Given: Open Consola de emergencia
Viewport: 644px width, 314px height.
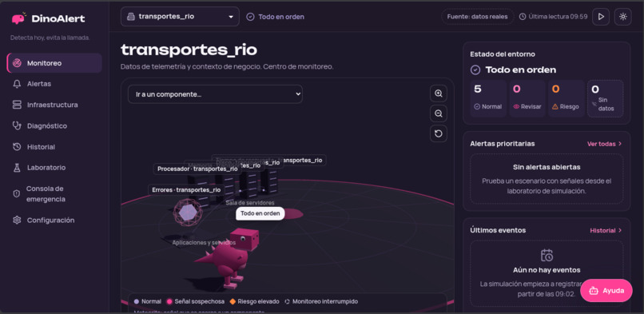Looking at the screenshot, I should click(x=54, y=193).
